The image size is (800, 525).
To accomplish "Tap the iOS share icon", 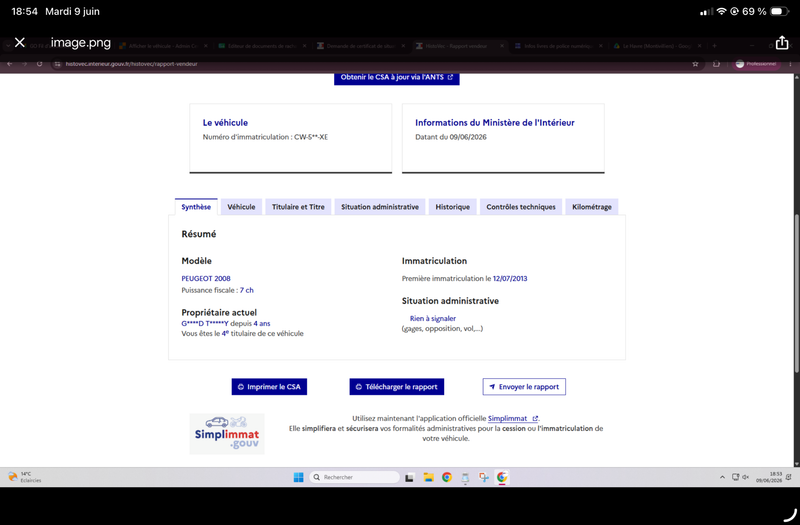I will coord(782,42).
